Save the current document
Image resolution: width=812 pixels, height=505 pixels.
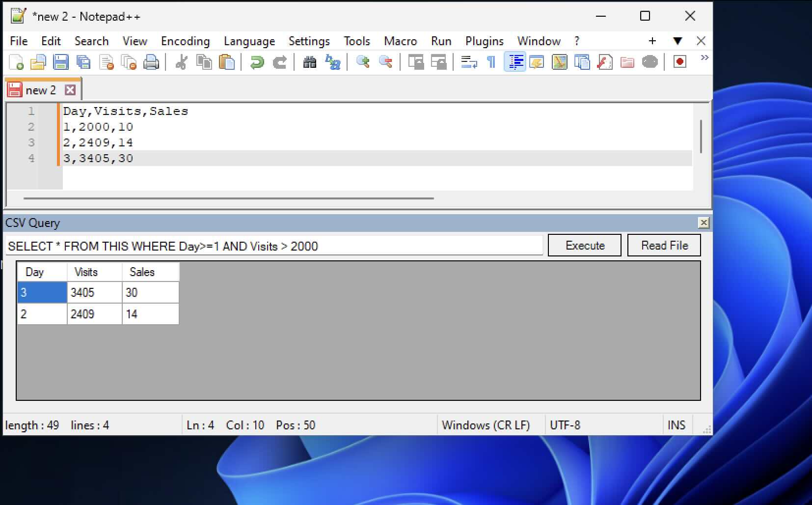click(61, 62)
